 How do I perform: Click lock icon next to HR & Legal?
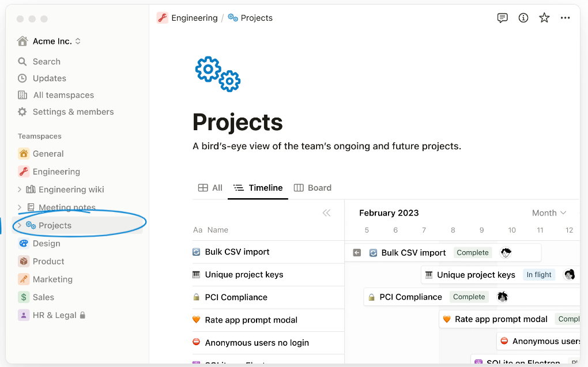coord(82,315)
